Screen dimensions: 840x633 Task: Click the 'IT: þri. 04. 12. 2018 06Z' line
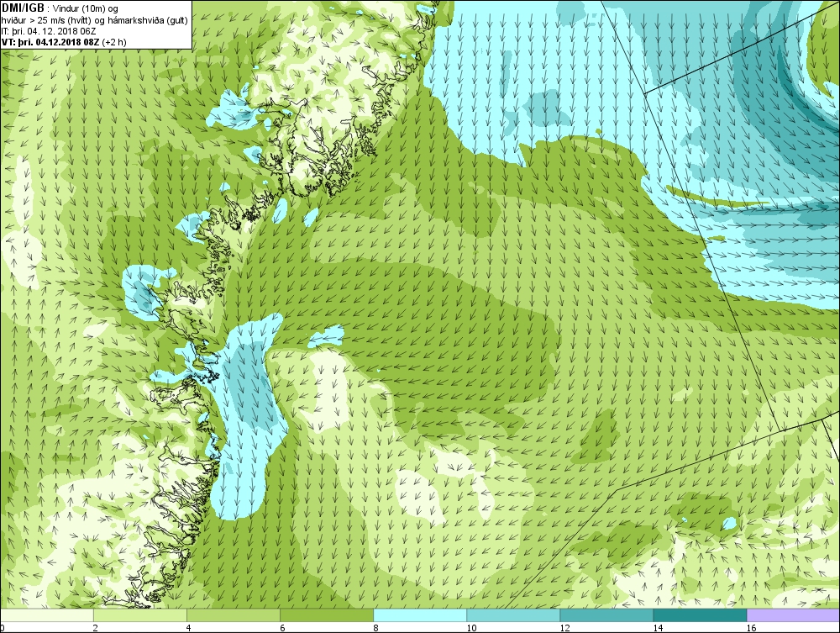click(x=48, y=31)
